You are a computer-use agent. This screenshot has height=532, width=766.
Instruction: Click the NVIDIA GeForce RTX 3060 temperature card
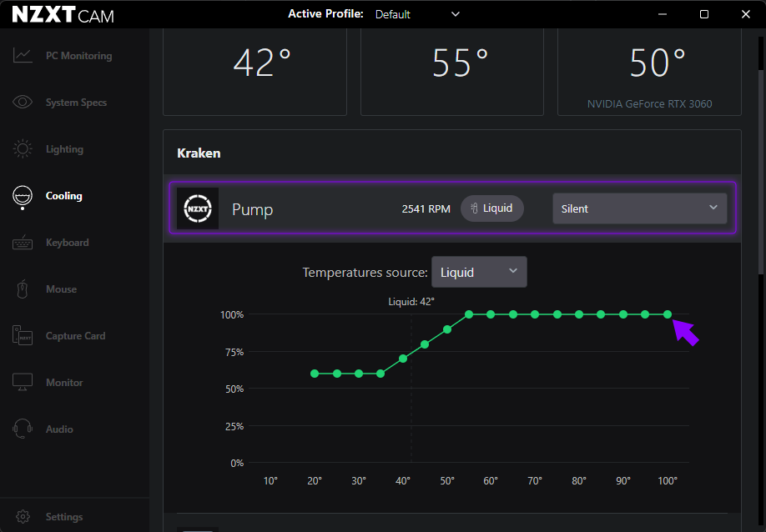tap(649, 71)
